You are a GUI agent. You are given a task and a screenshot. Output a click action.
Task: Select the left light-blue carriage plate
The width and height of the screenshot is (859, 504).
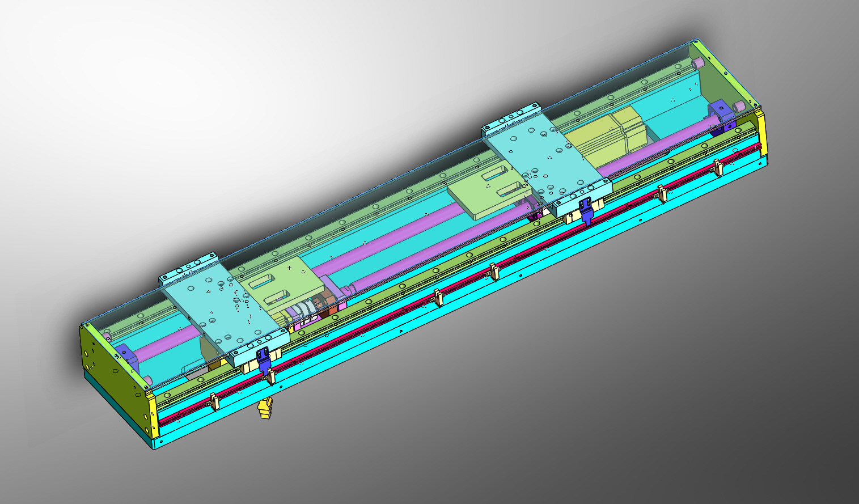pos(224,309)
